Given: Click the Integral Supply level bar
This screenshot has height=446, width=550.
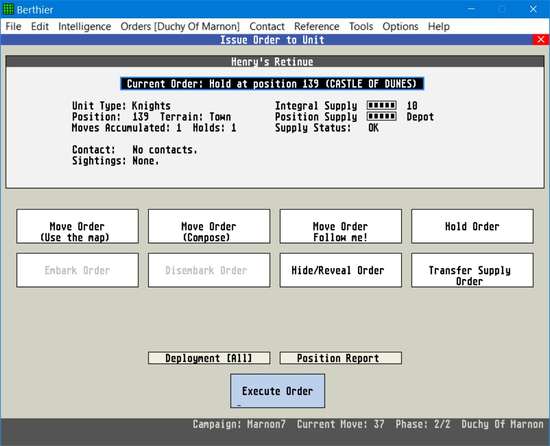Looking at the screenshot, I should click(x=382, y=105).
